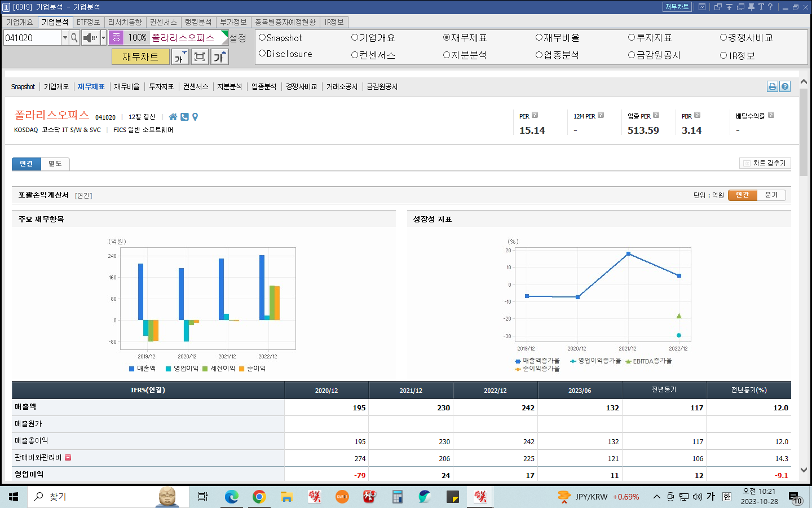Select the 지분분석 radio button
This screenshot has height=508, width=812.
[x=447, y=55]
